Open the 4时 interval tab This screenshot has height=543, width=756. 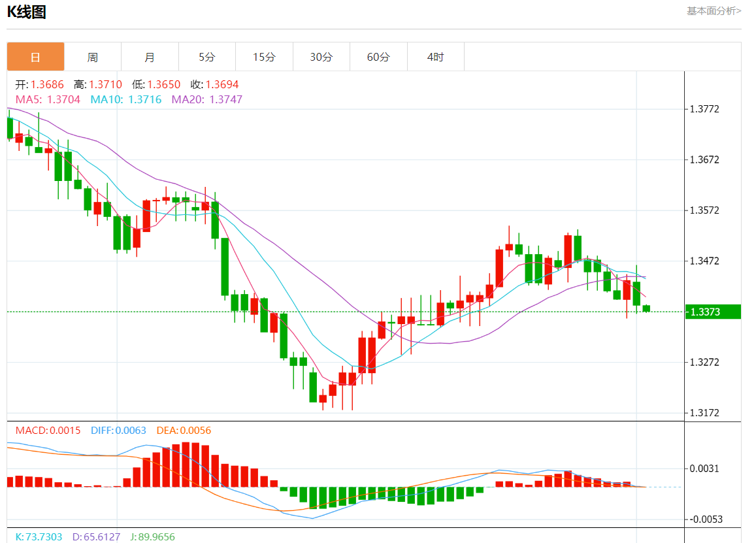pyautogui.click(x=435, y=57)
